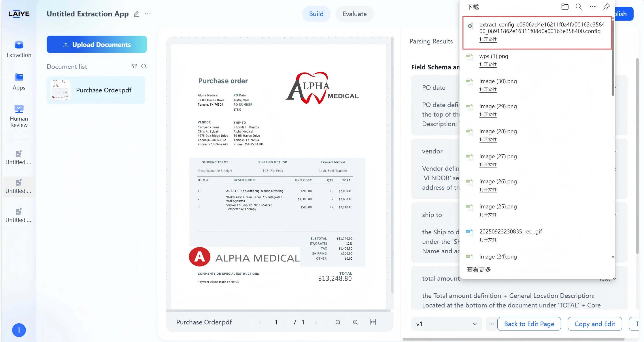Image resolution: width=644 pixels, height=342 pixels.
Task: Click the Parsing Results heading
Action: coord(431,41)
